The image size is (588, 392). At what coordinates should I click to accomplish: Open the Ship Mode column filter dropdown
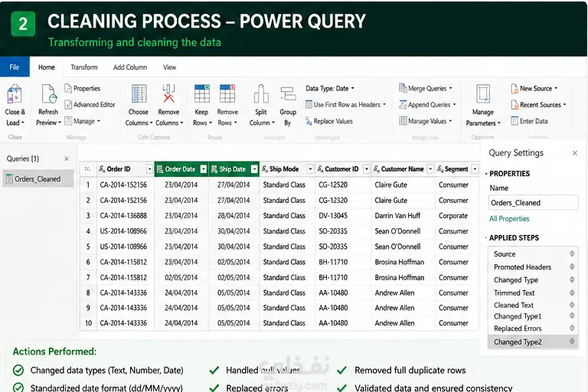point(310,169)
